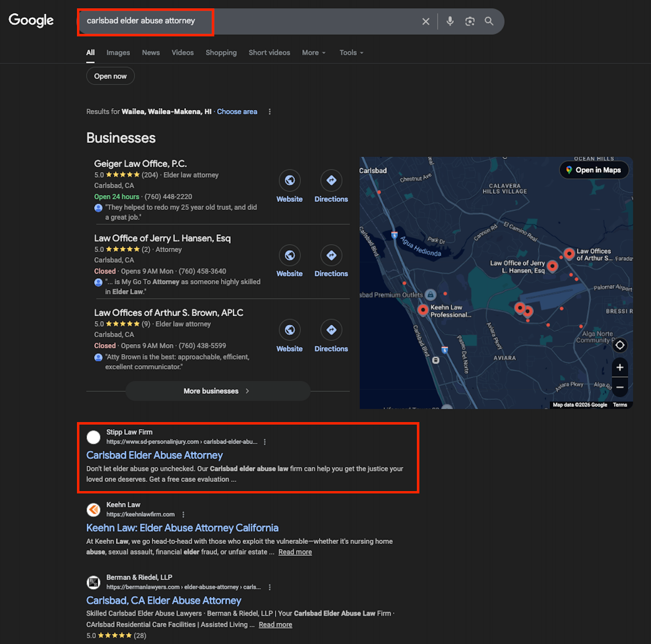Open Geiger Law Office website globe icon
Screen dimensions: 651x644
pyautogui.click(x=290, y=180)
